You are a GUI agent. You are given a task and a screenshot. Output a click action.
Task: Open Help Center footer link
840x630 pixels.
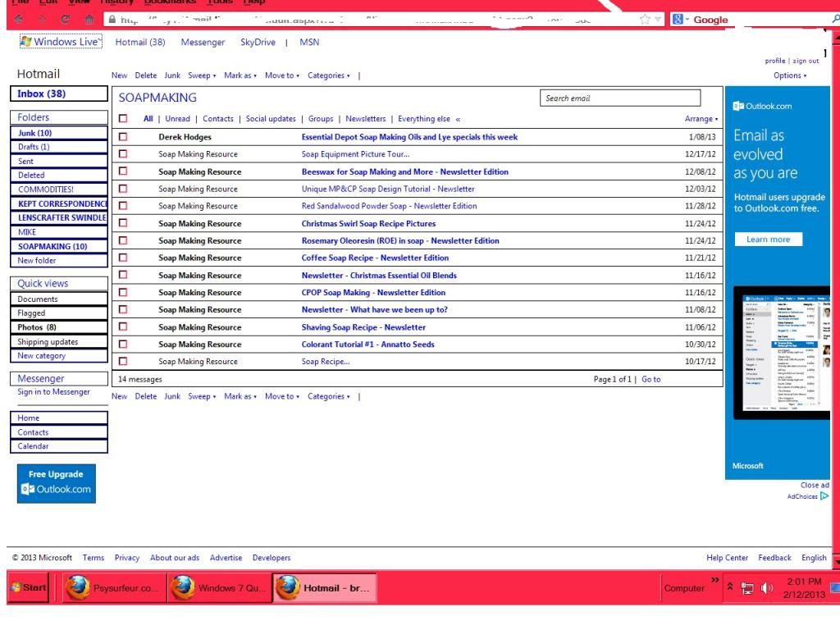(x=727, y=558)
